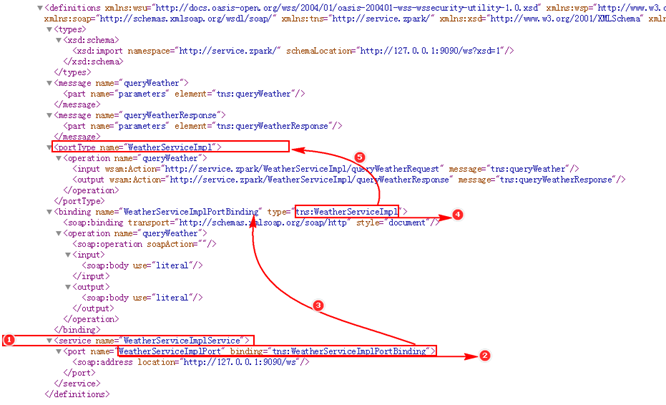The height and width of the screenshot is (405, 666).
Task: Click part element="tns:queryWeatherResponse" line
Action: click(203, 126)
